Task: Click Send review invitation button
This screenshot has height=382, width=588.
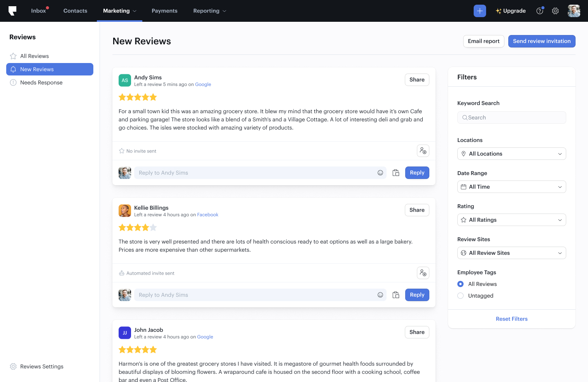Action: [541, 41]
